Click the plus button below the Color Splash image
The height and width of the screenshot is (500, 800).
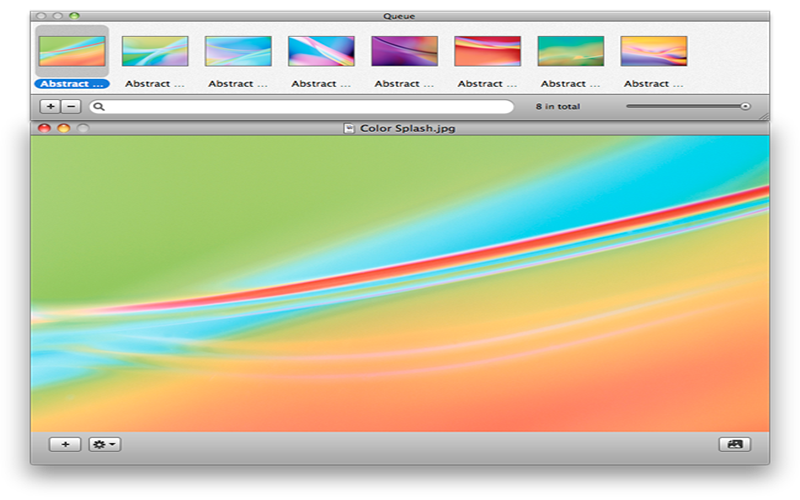65,444
